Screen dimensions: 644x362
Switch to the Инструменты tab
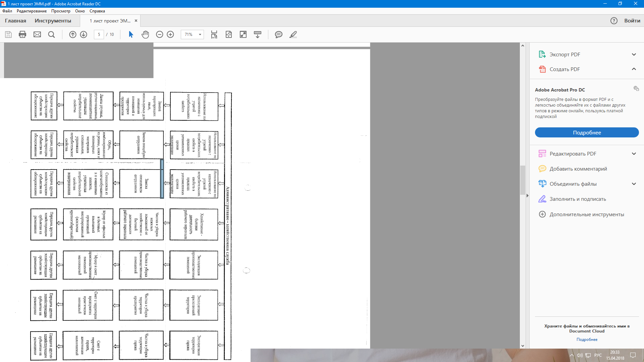click(x=53, y=21)
